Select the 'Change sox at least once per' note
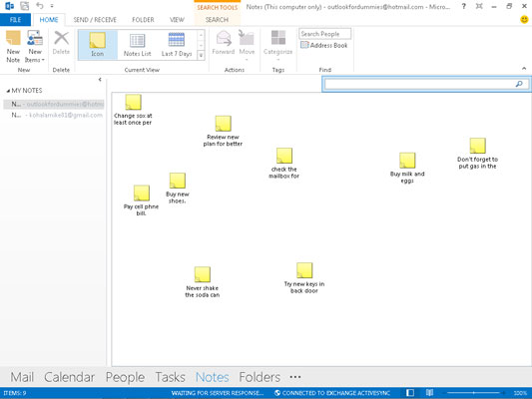Image resolution: width=532 pixels, height=399 pixels. [133, 110]
